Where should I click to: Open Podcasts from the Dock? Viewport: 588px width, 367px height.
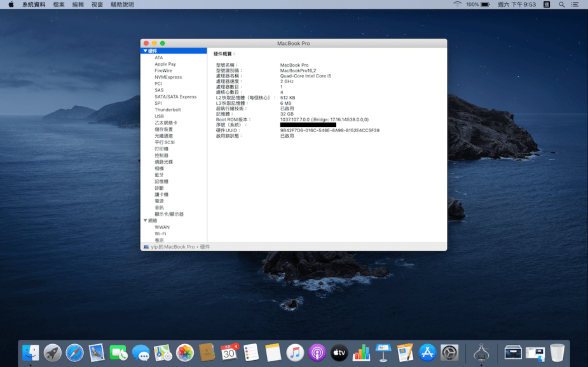[317, 352]
